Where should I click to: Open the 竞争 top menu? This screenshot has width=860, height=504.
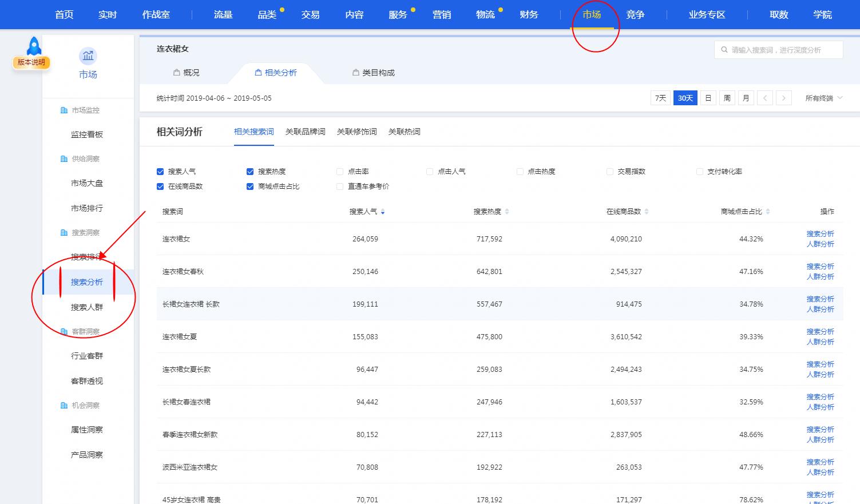pyautogui.click(x=635, y=15)
